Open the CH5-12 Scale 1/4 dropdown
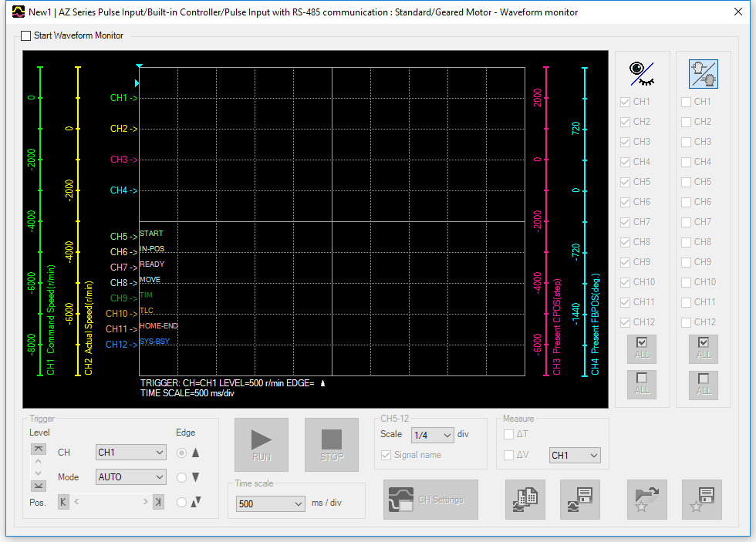 click(x=432, y=434)
